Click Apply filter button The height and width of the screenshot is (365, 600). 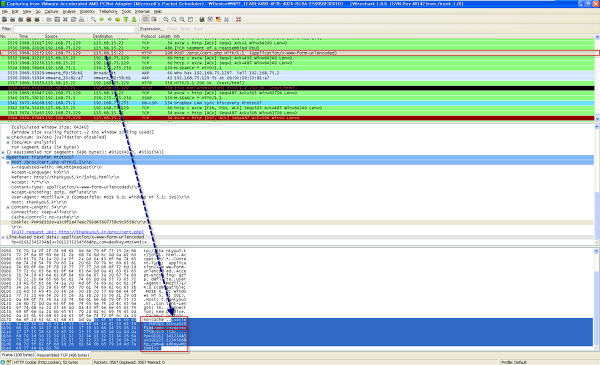[x=185, y=29]
